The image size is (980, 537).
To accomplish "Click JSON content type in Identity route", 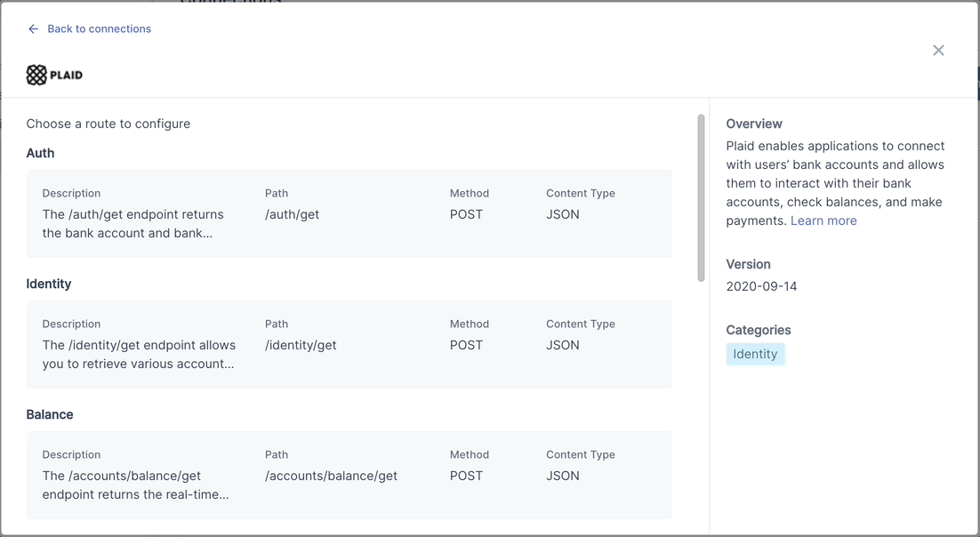I will click(x=563, y=345).
